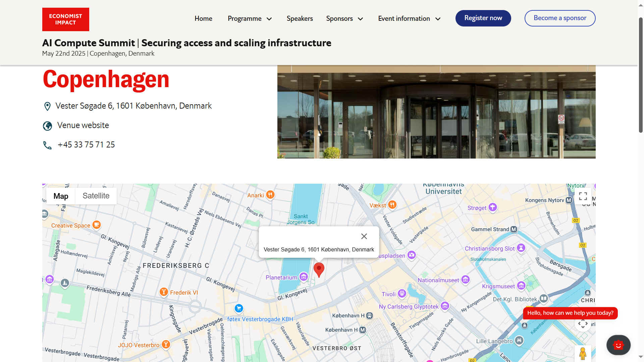Click the Lille Langebro bridge marker
Screen dimensions: 644x362
click(519, 340)
